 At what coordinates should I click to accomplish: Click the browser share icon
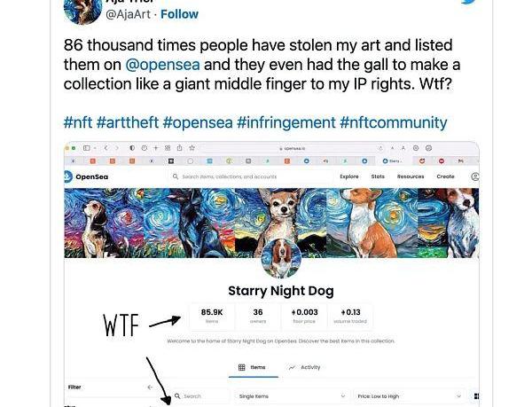[179, 148]
